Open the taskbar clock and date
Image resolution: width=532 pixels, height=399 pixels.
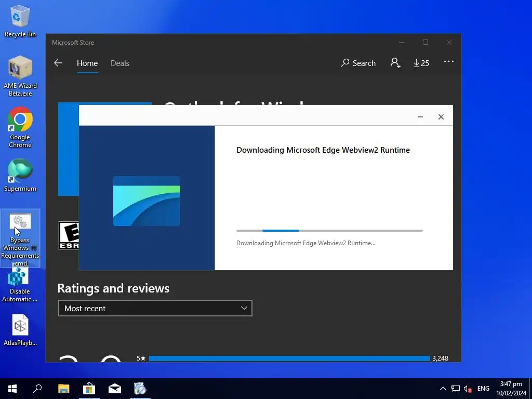(x=511, y=389)
